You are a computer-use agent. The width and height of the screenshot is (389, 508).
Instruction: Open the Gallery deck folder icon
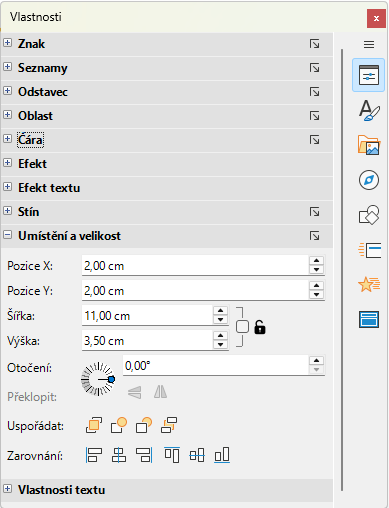point(369,145)
